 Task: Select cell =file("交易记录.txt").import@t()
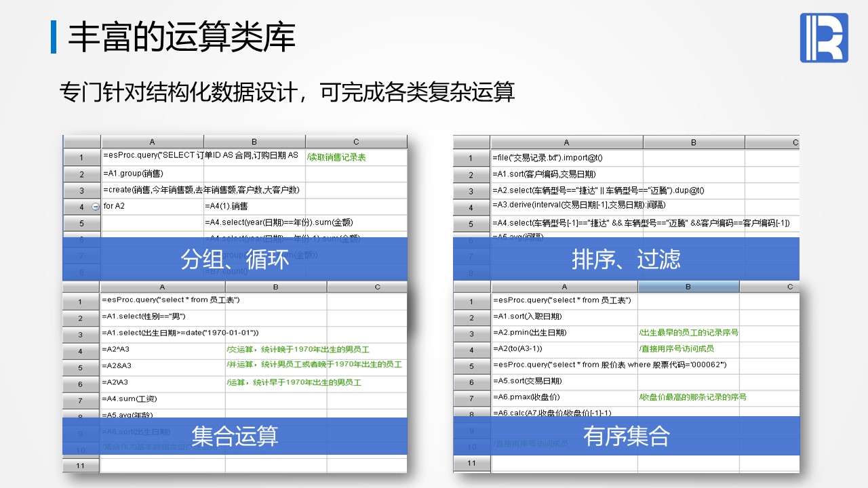click(567, 158)
